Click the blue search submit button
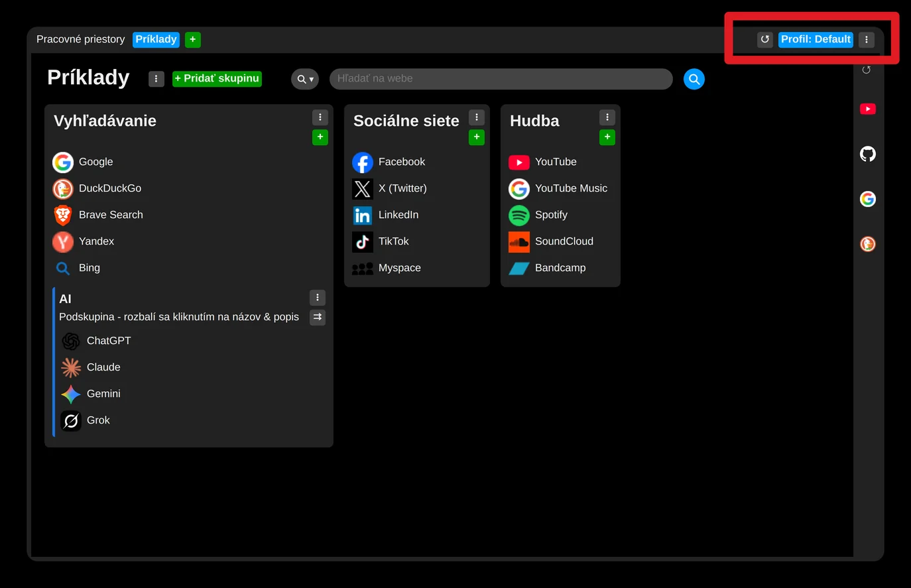This screenshot has height=588, width=911. click(x=694, y=79)
